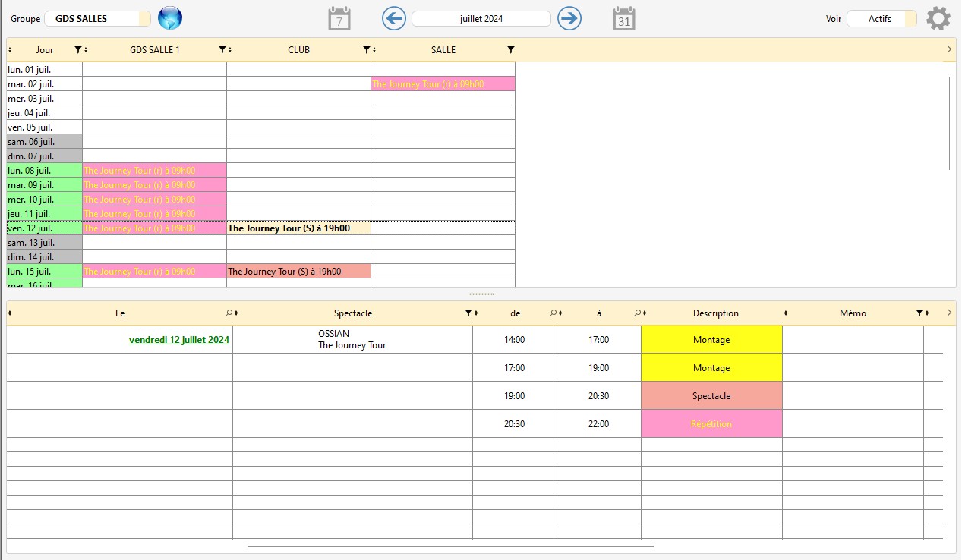
Task: Open the Groupe GDS SALLES dropdown
Action: [x=97, y=19]
